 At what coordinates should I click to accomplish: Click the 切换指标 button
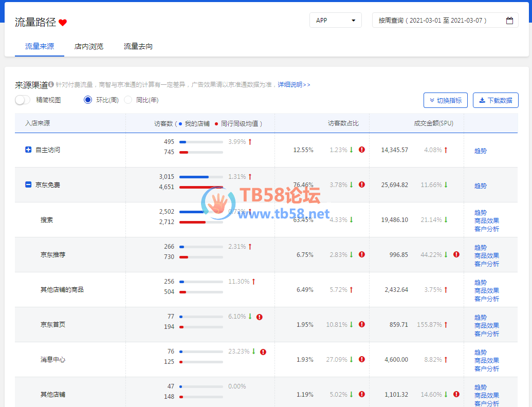point(446,100)
